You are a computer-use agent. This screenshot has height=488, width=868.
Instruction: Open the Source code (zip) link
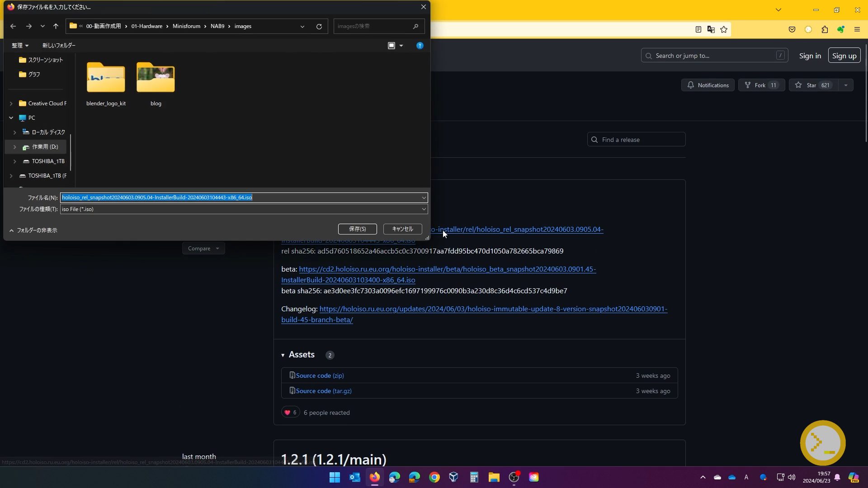pyautogui.click(x=320, y=375)
